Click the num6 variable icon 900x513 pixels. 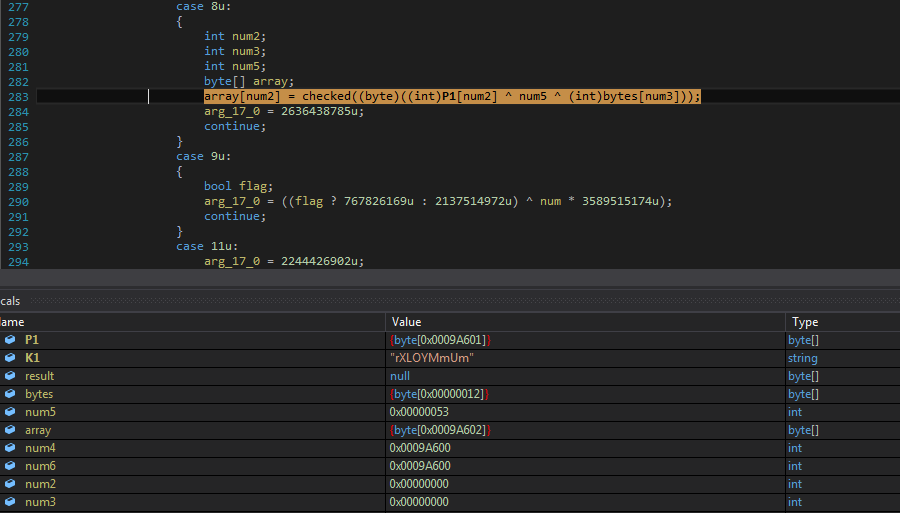click(10, 466)
